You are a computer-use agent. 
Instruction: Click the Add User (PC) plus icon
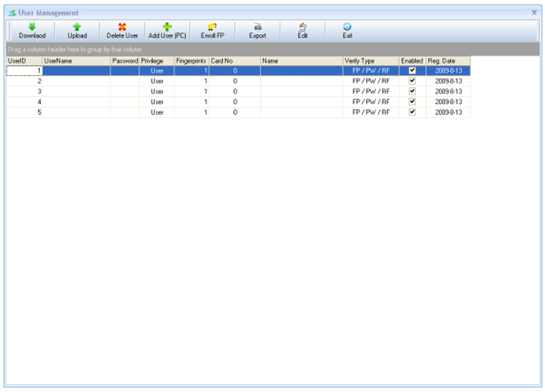coord(167,27)
